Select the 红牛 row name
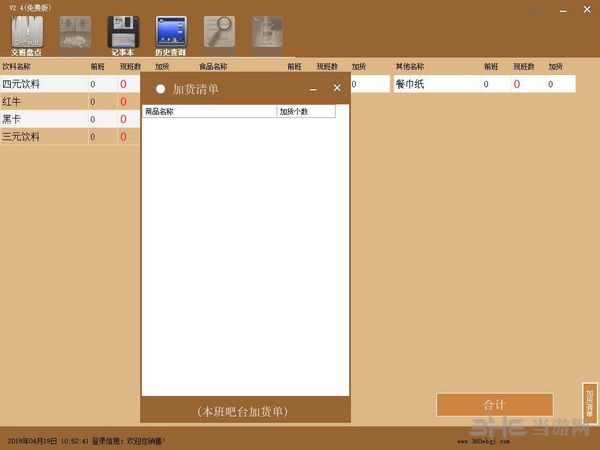600x450 pixels. [x=11, y=102]
